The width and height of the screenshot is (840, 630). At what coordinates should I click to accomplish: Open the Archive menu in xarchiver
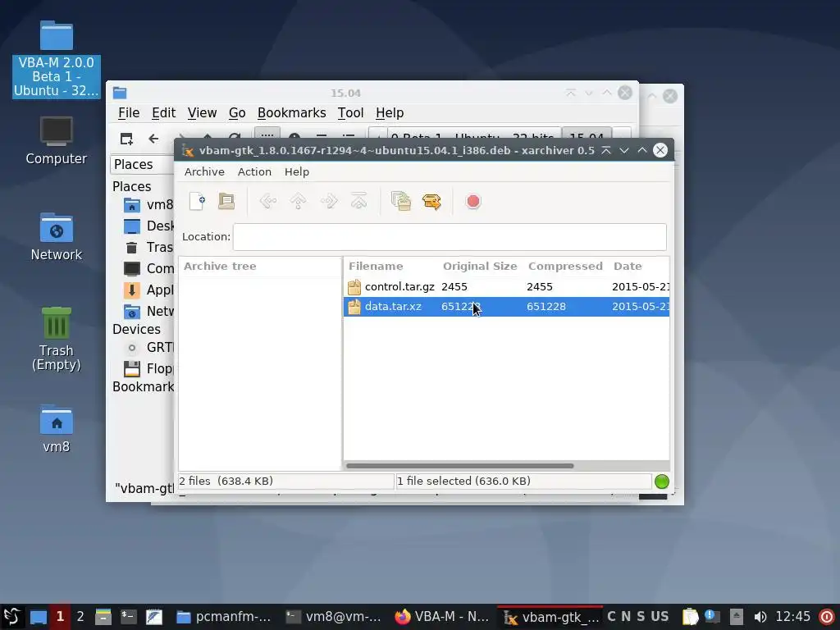tap(204, 172)
